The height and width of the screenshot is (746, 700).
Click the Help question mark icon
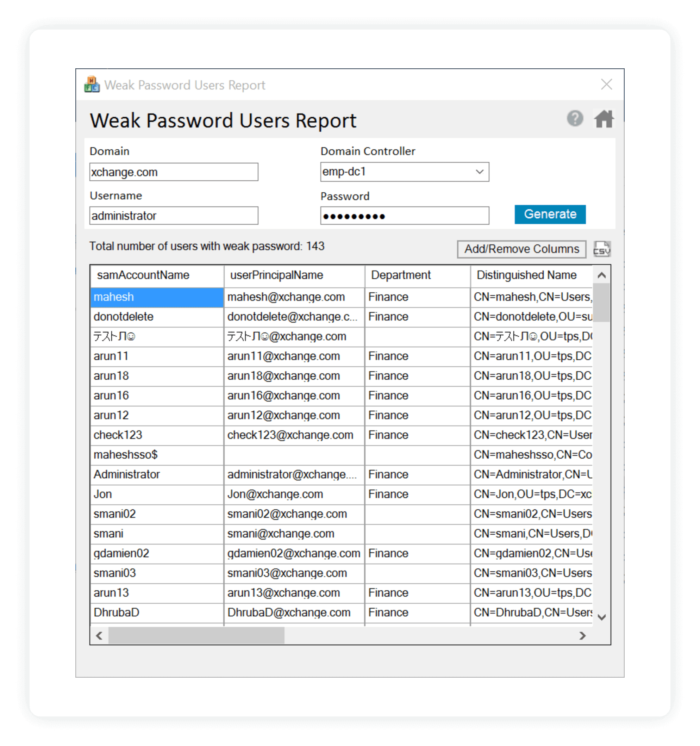(x=574, y=119)
